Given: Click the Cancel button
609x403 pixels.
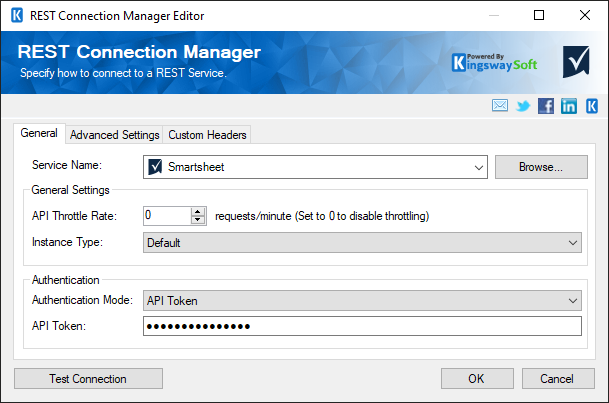Looking at the screenshot, I should point(558,379).
